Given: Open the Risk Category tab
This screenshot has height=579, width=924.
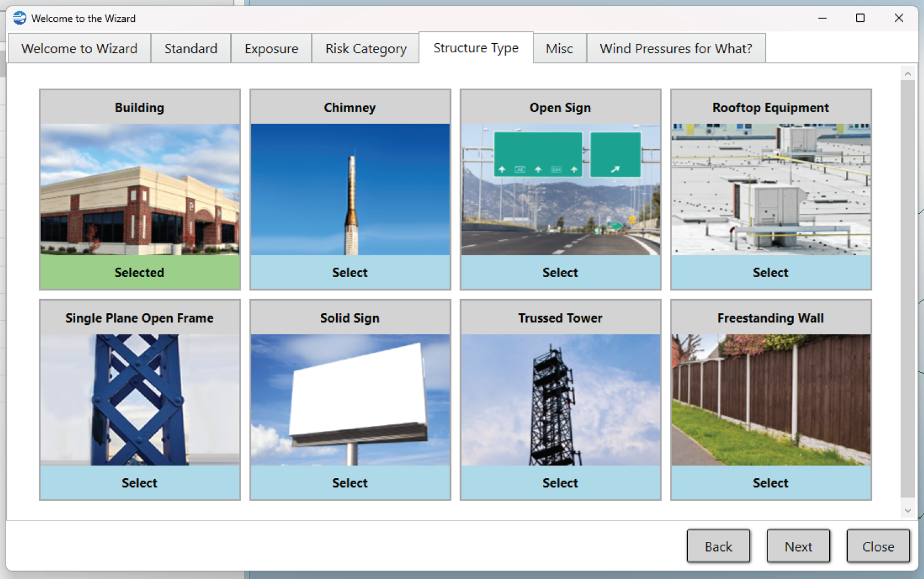Looking at the screenshot, I should pyautogui.click(x=365, y=48).
